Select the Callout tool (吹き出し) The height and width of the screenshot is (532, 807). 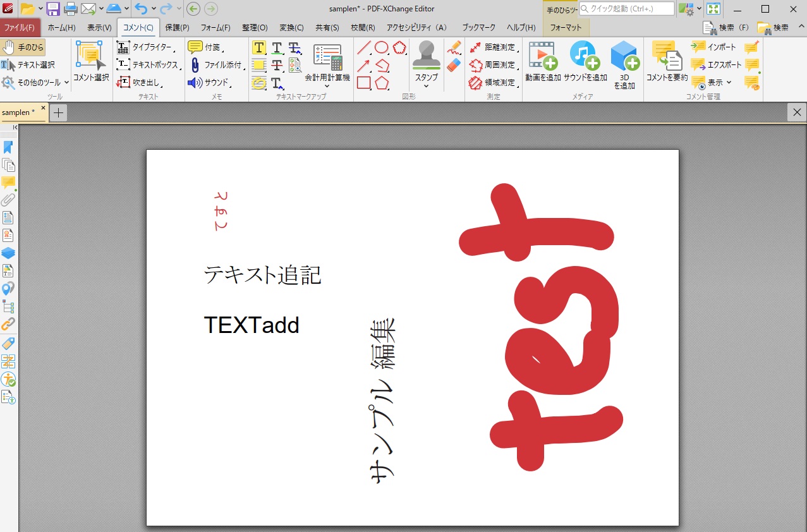coord(140,82)
